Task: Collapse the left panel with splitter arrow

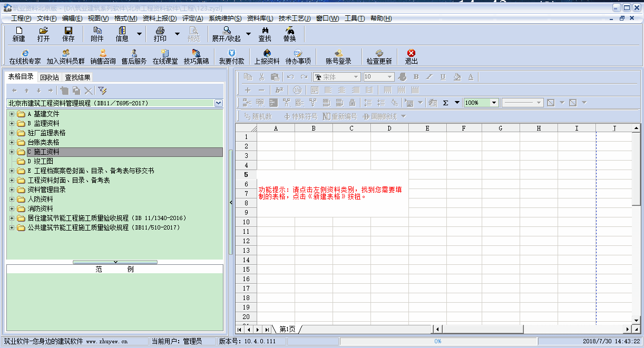Action: 231,202
